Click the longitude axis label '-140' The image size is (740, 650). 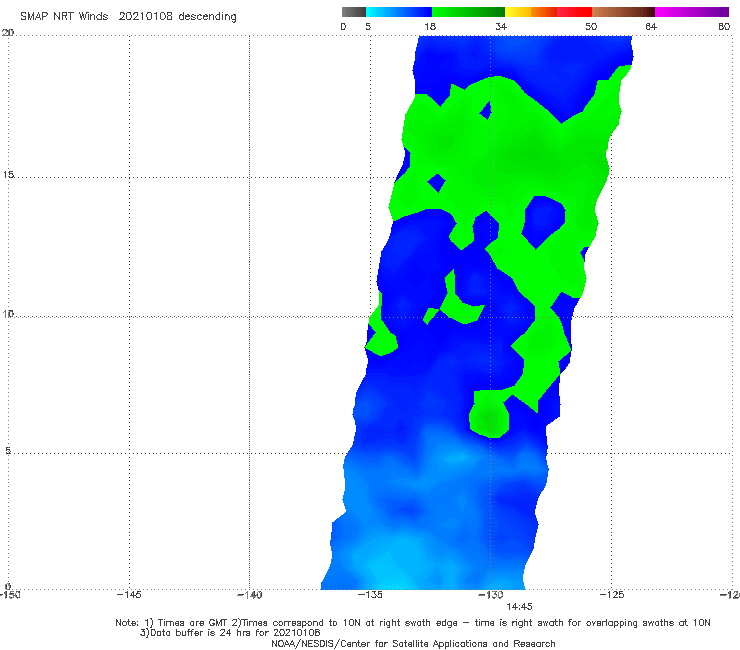coord(249,595)
